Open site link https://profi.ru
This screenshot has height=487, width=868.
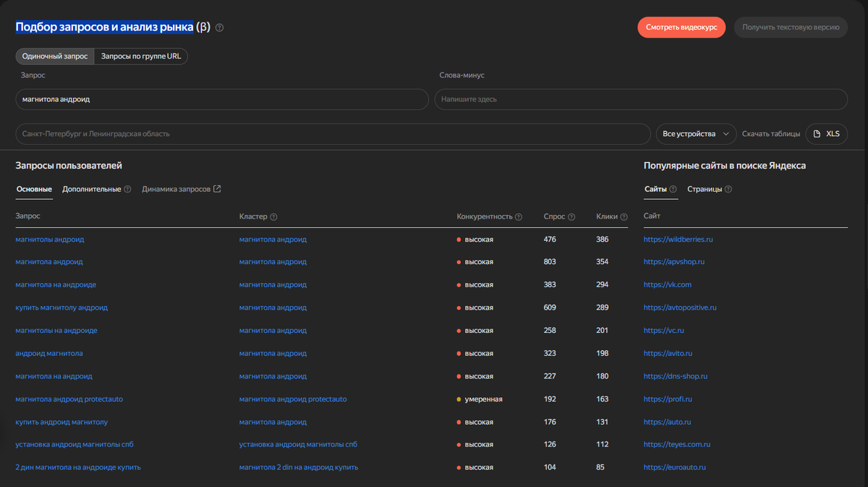pos(668,399)
